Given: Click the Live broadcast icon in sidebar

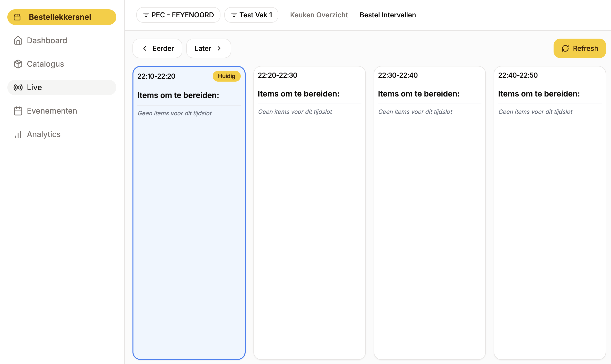Looking at the screenshot, I should point(18,87).
